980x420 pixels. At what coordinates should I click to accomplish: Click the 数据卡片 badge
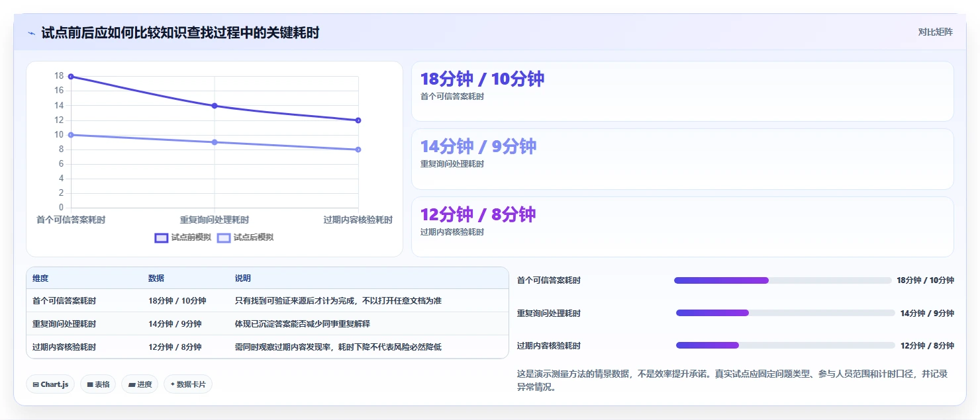188,384
